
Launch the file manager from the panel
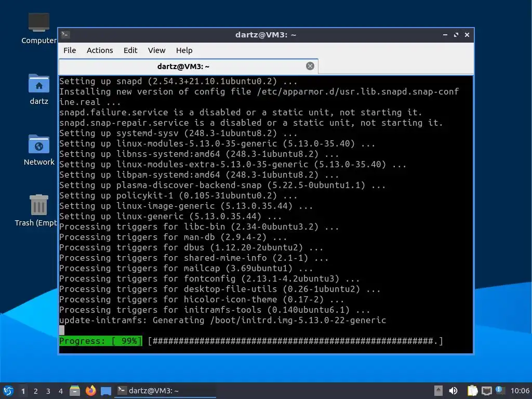point(75,391)
